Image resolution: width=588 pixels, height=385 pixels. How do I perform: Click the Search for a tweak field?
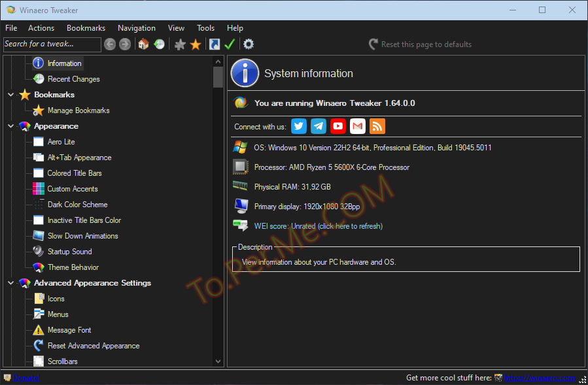(52, 44)
